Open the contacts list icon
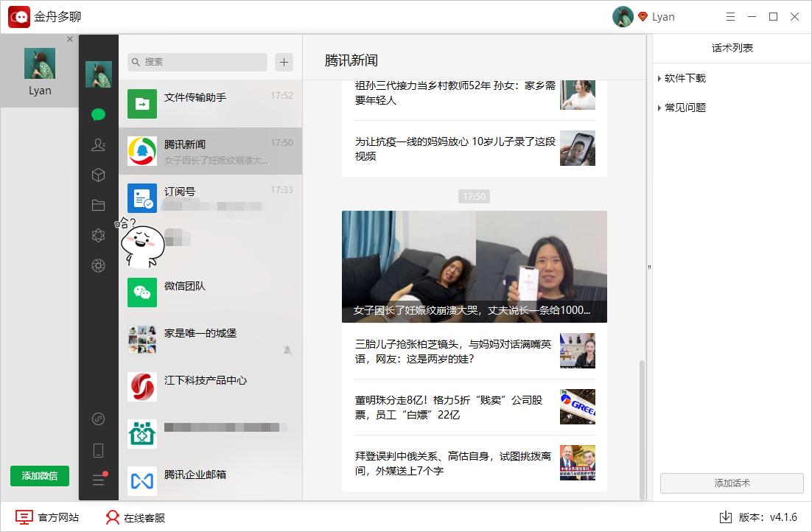This screenshot has width=812, height=532. 99,145
